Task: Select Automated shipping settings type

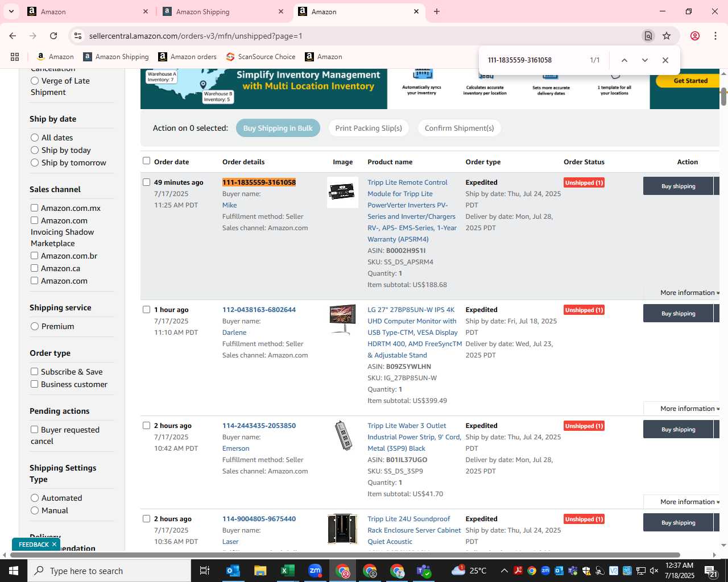Action: pyautogui.click(x=35, y=498)
